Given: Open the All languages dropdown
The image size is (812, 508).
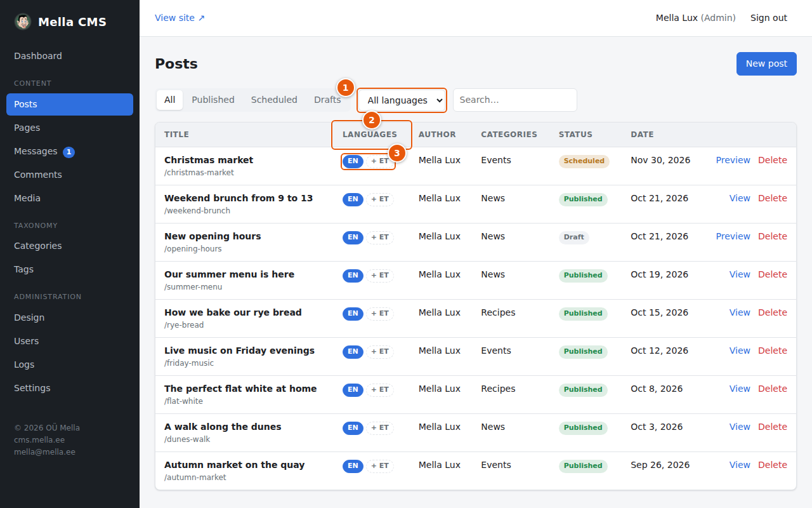Looking at the screenshot, I should 402,100.
